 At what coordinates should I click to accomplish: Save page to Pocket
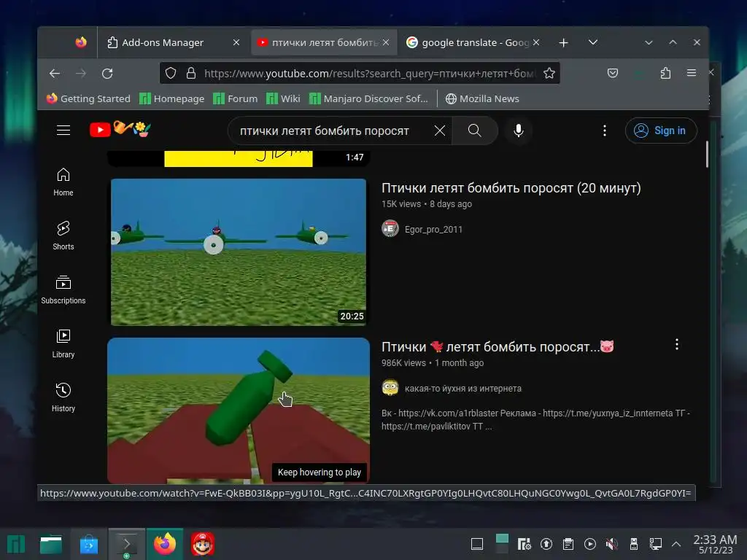click(613, 73)
